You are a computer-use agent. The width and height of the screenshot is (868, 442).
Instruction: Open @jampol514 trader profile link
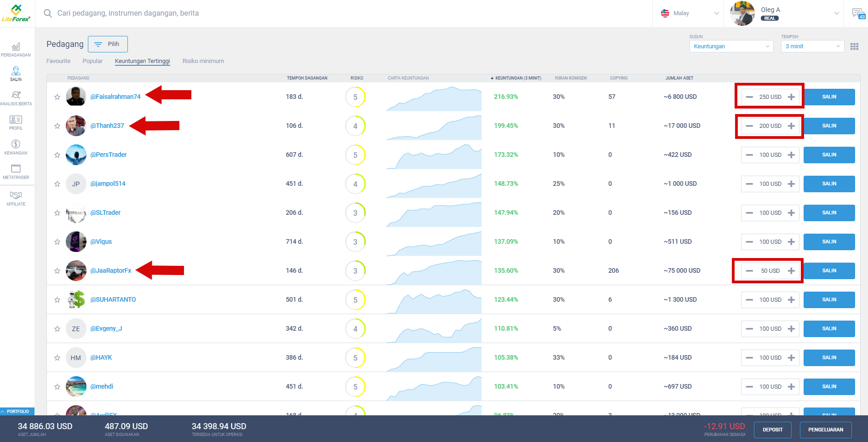pyautogui.click(x=108, y=184)
